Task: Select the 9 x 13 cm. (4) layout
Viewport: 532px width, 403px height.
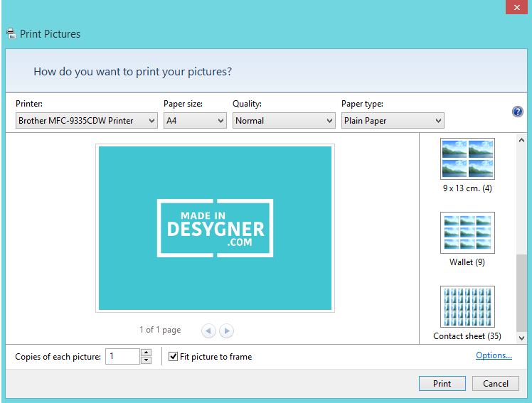Action: [467, 166]
